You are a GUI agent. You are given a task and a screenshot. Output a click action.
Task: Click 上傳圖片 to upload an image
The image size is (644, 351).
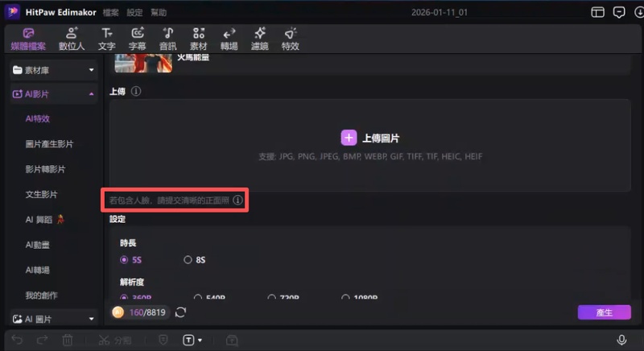(370, 137)
